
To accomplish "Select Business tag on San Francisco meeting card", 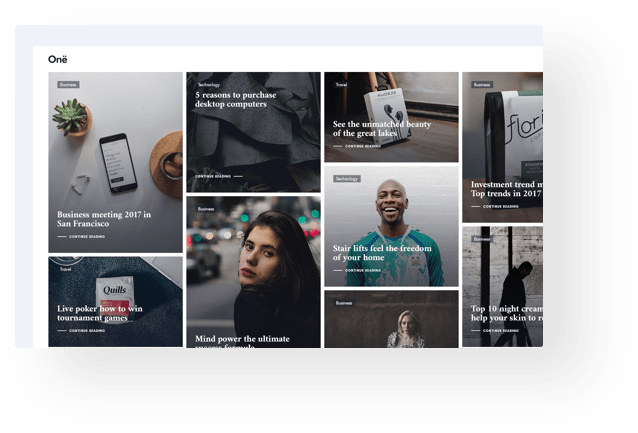I will (x=68, y=85).
